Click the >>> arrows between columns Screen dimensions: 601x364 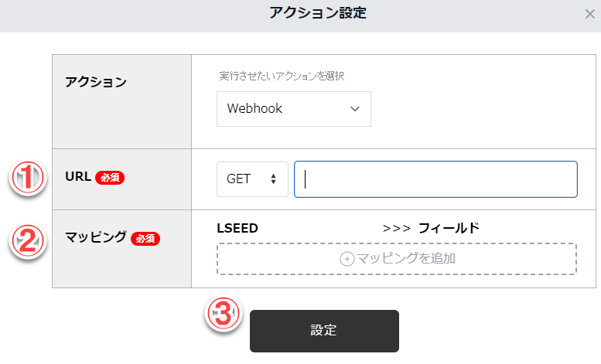[x=396, y=228]
